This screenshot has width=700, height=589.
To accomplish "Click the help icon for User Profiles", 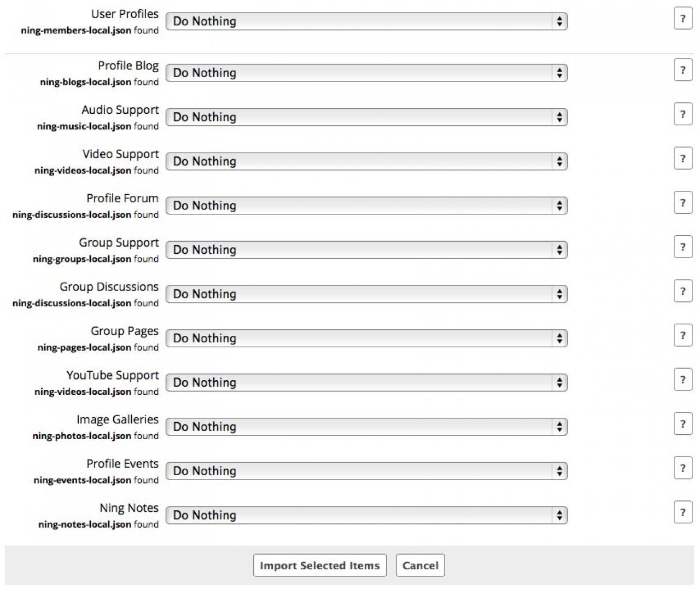I will click(682, 19).
